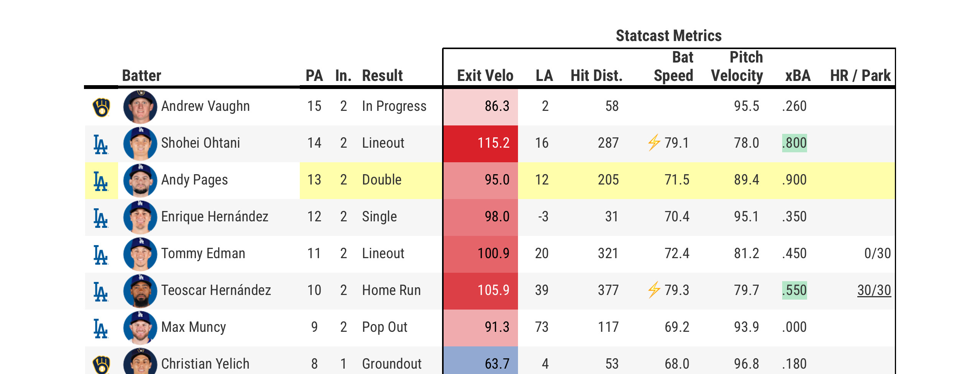The image size is (980, 374).
Task: Sort by the xBA column header
Action: [x=797, y=76]
